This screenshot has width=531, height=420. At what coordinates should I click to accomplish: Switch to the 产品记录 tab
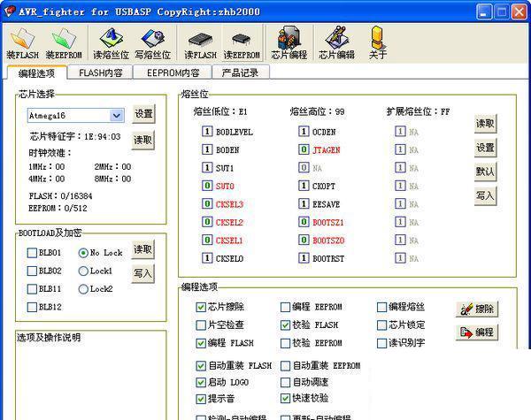[240, 73]
